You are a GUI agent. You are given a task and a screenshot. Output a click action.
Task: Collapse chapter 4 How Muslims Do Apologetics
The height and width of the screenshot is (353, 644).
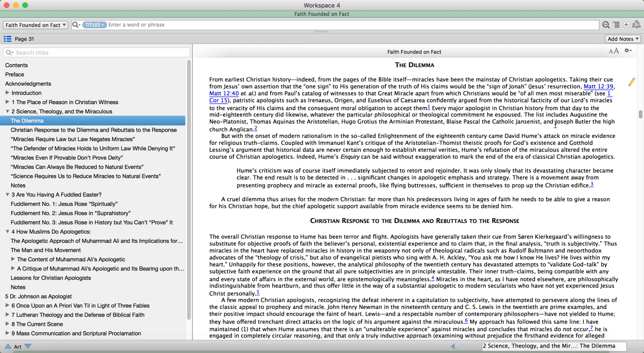point(7,232)
